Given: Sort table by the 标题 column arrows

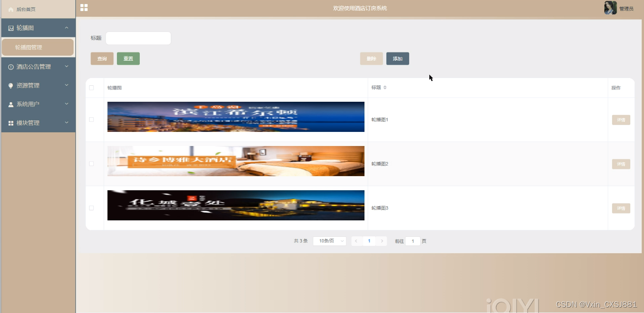Looking at the screenshot, I should (x=385, y=88).
